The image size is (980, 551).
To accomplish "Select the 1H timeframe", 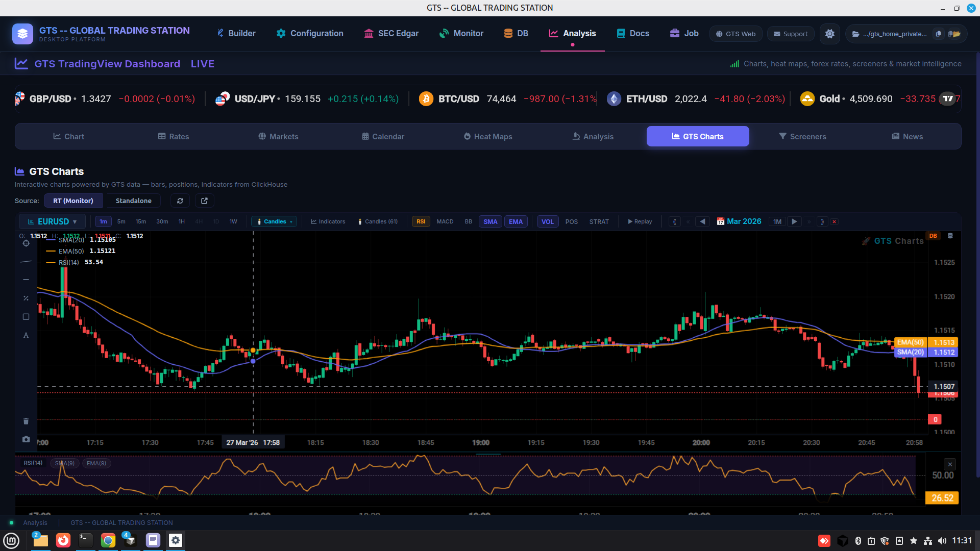I will [x=182, y=222].
